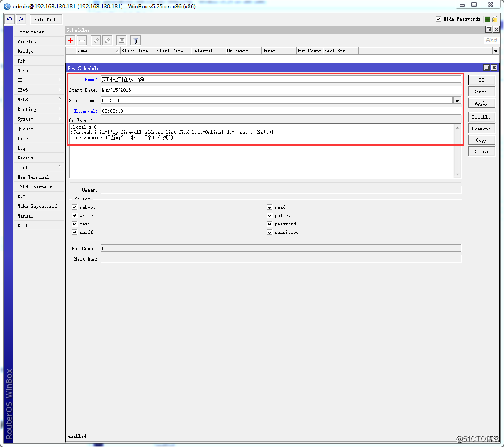Uncheck the policy permission checkbox
Image resolution: width=504 pixels, height=447 pixels.
[x=270, y=215]
